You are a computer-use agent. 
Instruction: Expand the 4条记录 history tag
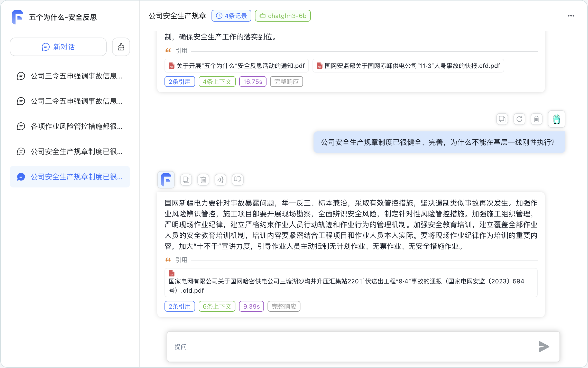(x=231, y=16)
